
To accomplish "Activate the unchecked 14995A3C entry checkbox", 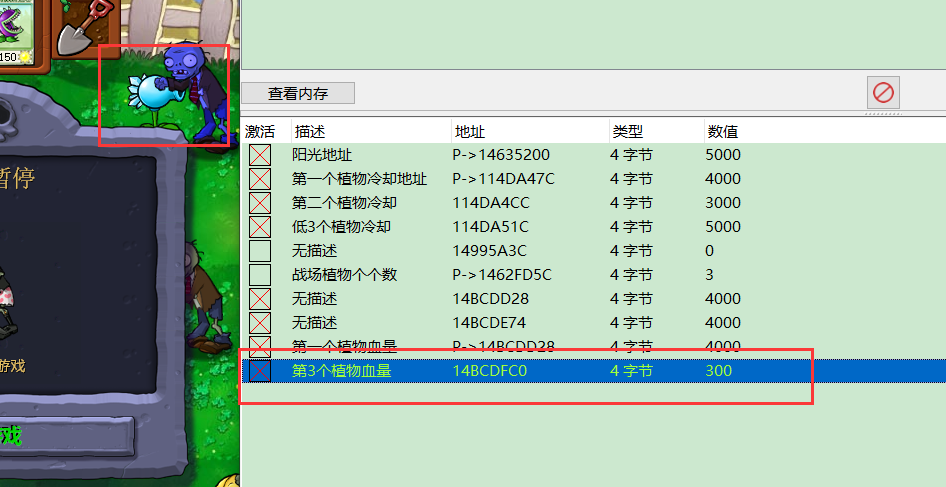I will (260, 251).
